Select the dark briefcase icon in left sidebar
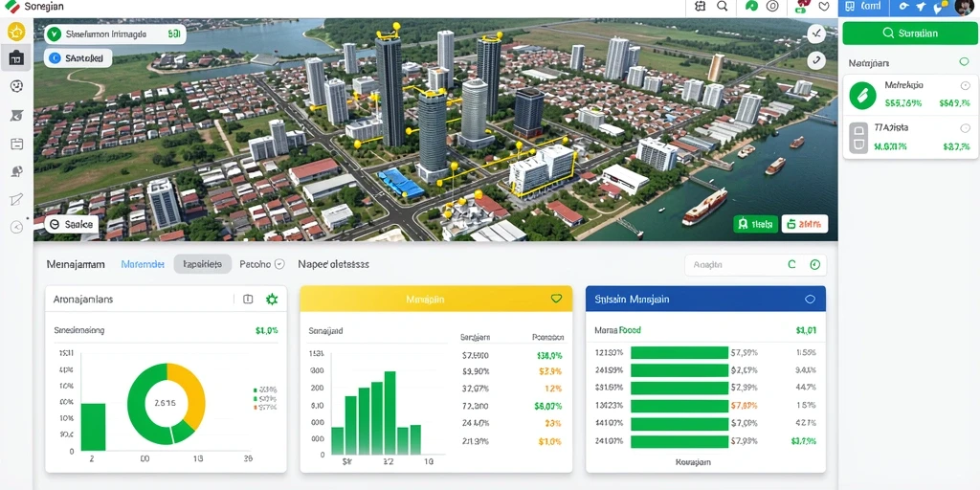The image size is (980, 490). coord(16,58)
